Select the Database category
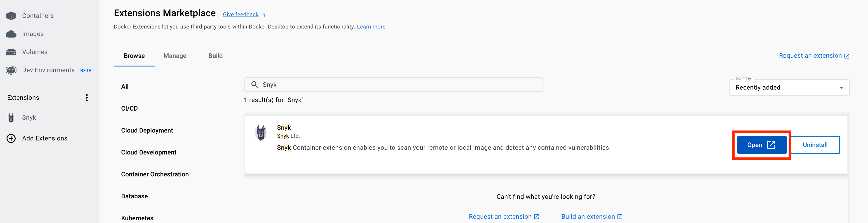868x223 pixels. click(x=134, y=196)
